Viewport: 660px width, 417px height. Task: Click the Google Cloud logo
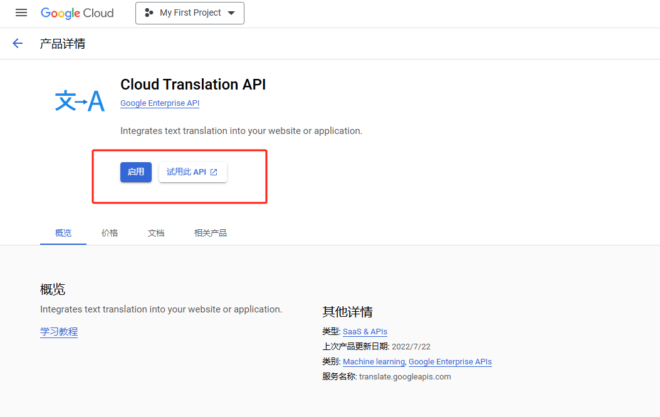pyautogui.click(x=77, y=13)
